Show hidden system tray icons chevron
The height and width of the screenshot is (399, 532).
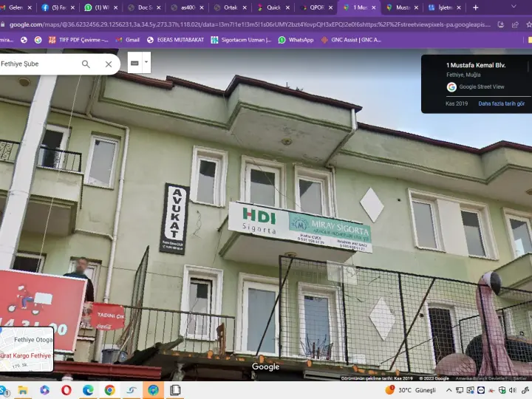click(x=449, y=390)
